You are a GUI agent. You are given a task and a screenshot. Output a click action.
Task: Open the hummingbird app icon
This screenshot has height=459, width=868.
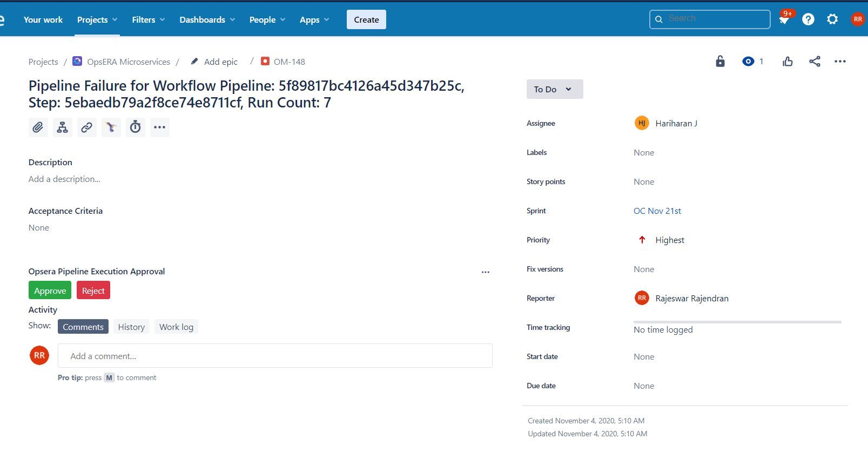click(111, 127)
